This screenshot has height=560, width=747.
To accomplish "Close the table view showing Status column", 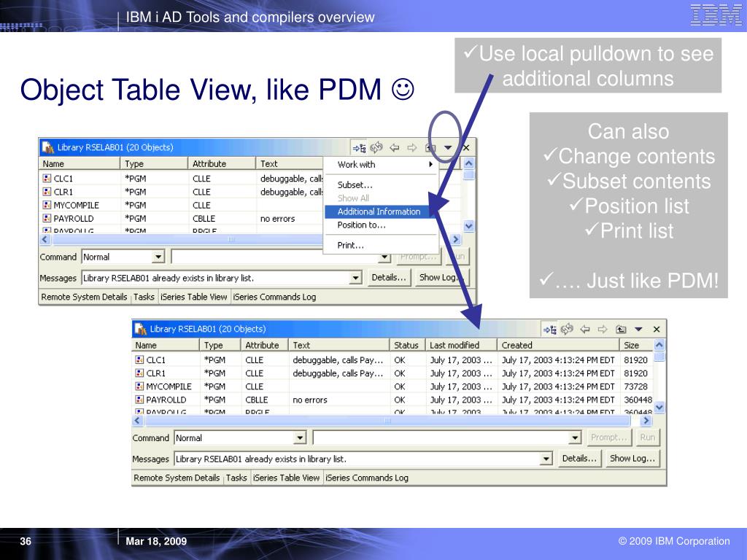I will click(x=657, y=329).
